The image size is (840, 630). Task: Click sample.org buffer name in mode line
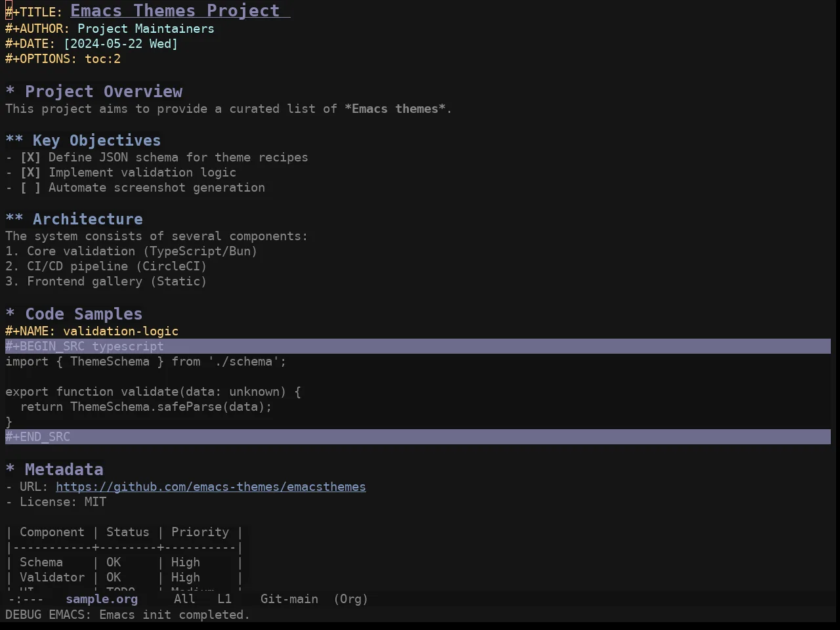tap(102, 599)
